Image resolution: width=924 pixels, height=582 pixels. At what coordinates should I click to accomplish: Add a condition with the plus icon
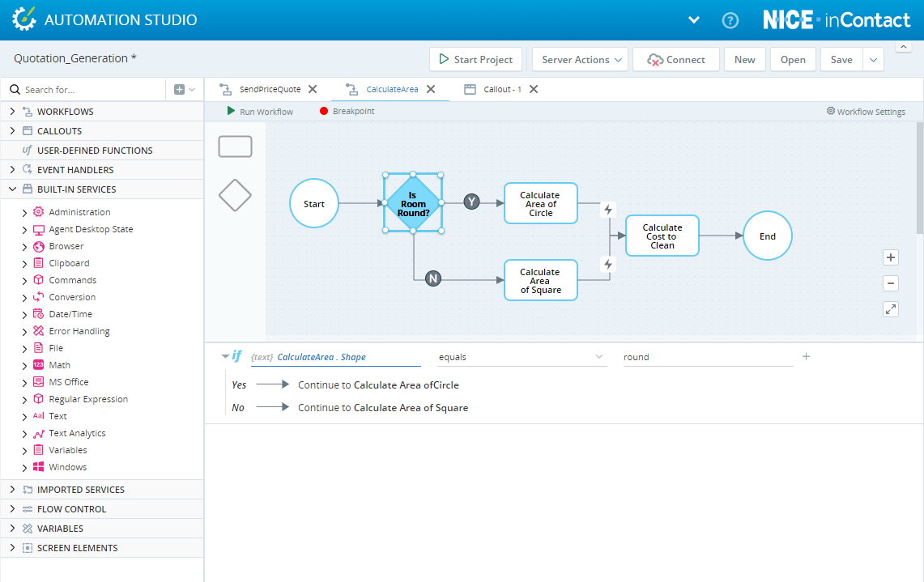point(806,356)
